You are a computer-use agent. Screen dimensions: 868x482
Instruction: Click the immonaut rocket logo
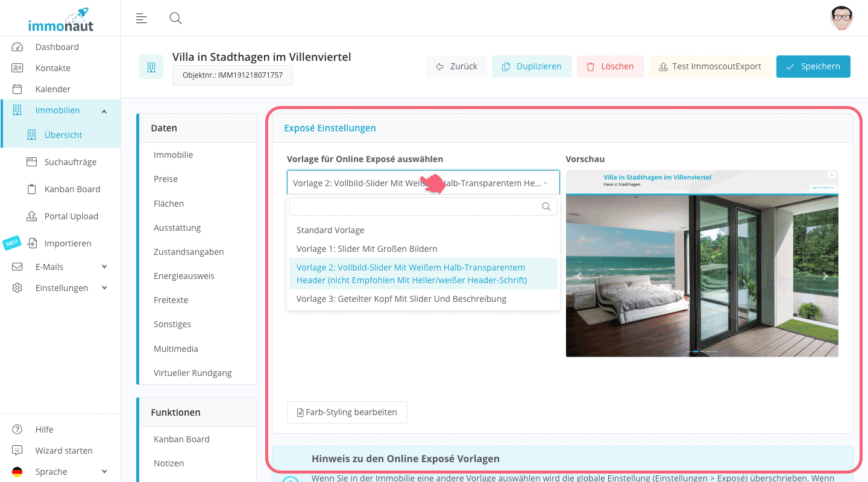60,19
